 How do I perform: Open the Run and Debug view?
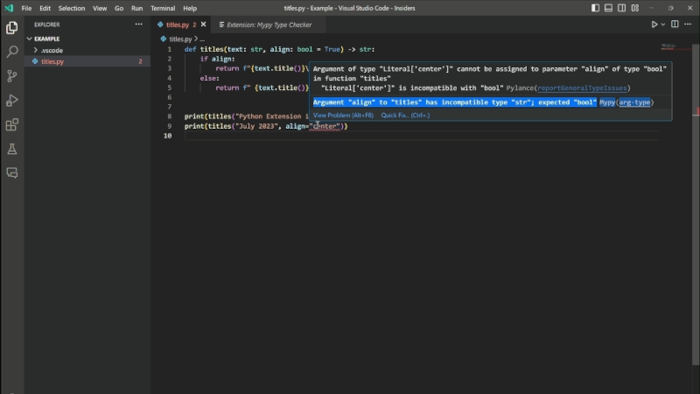coord(12,100)
